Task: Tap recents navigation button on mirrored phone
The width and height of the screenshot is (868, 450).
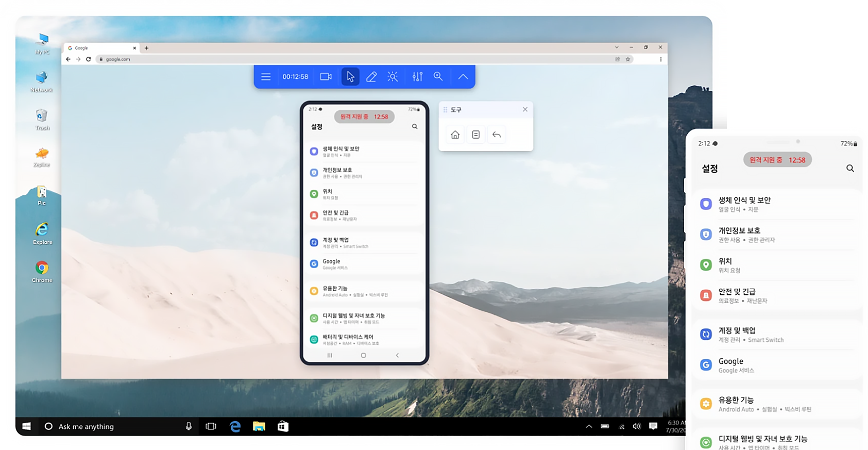Action: (330, 355)
